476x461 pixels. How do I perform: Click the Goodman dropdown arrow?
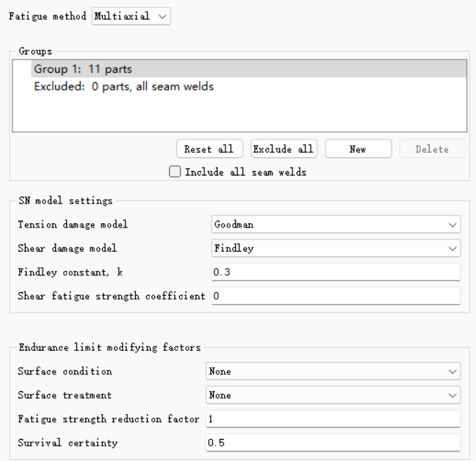point(452,225)
